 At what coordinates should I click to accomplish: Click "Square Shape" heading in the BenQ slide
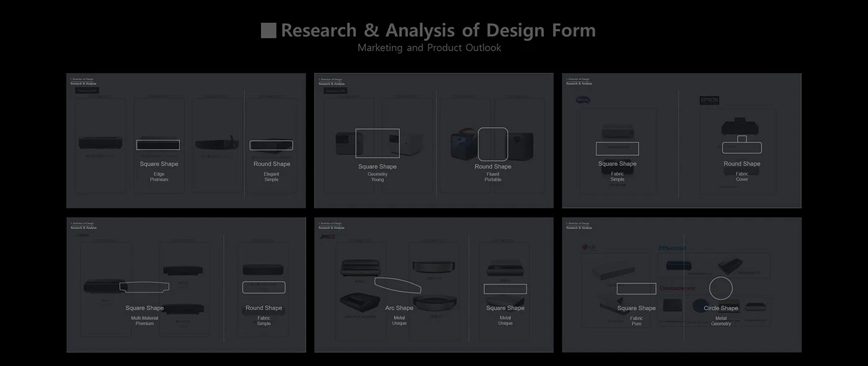[618, 164]
